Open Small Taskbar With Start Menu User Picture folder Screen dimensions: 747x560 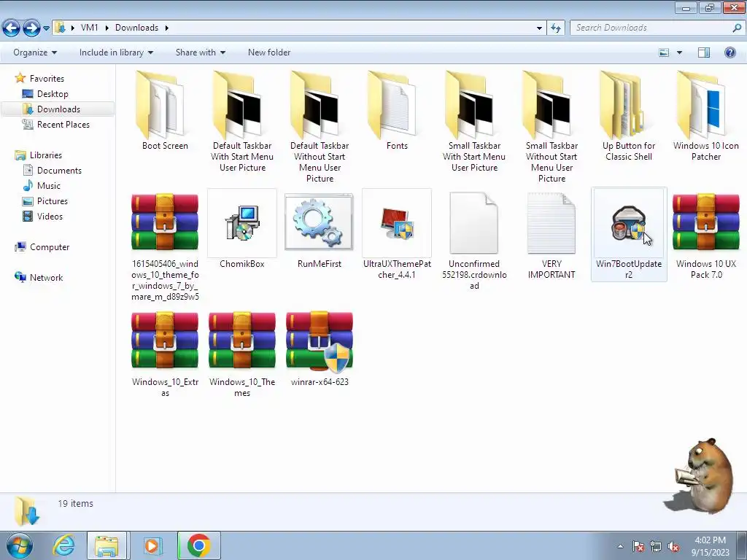(474, 122)
